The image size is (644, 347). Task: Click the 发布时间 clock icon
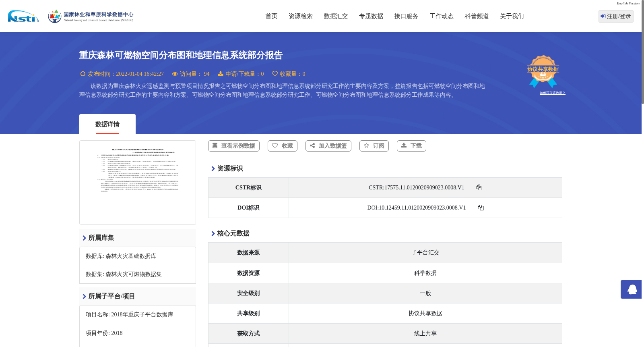pyautogui.click(x=83, y=74)
